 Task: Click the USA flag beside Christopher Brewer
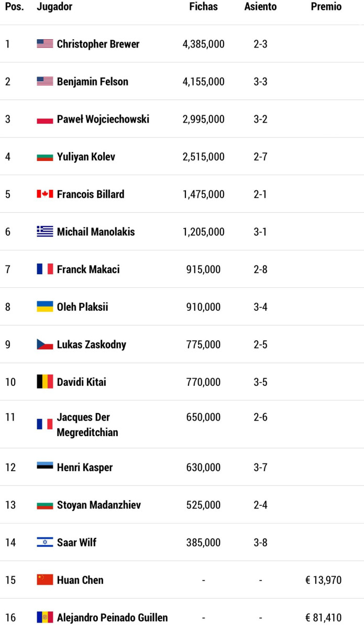click(x=45, y=44)
